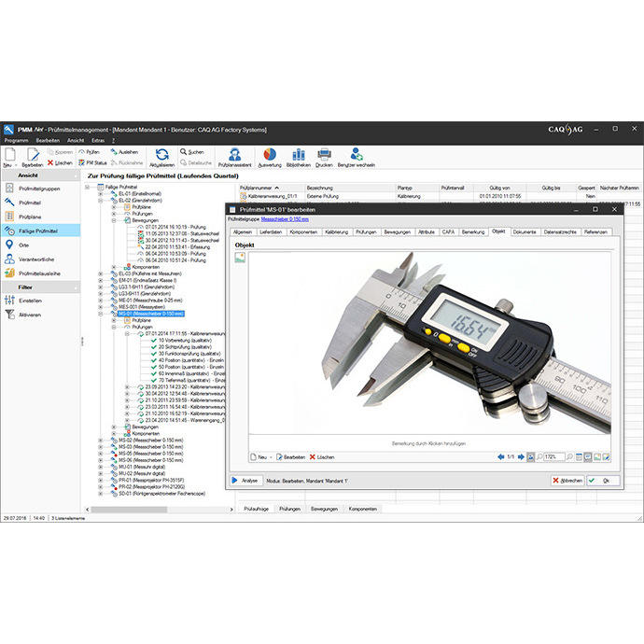Select Fällige Prüfmittel in the sidebar
The width and height of the screenshot is (644, 644).
(x=41, y=229)
